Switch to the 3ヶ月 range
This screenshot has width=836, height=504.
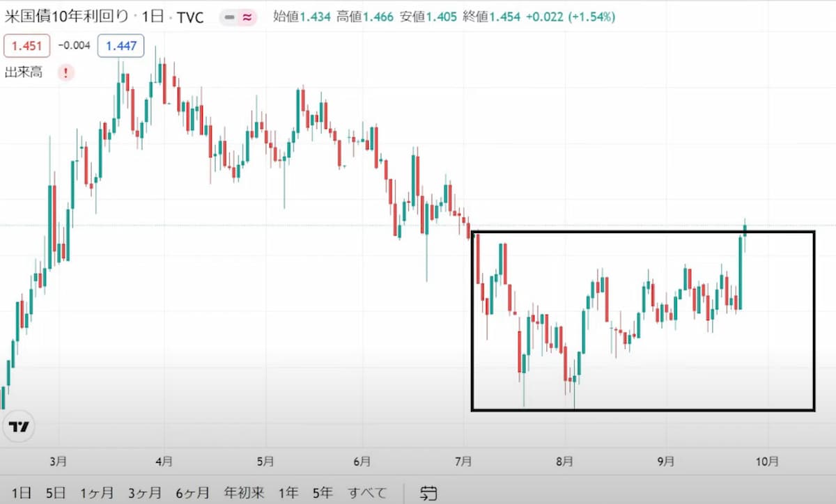146,494
